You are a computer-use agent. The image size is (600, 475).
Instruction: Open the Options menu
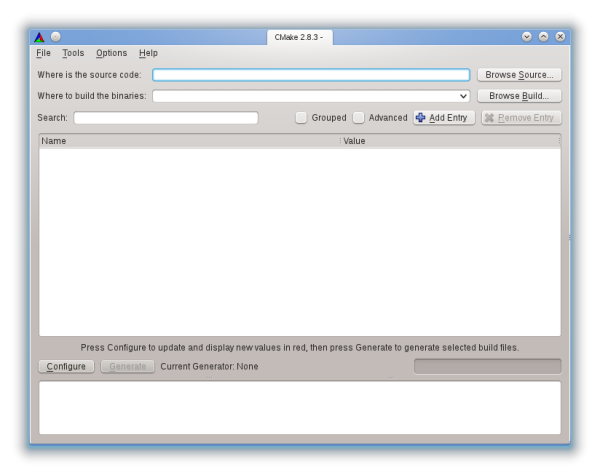pyautogui.click(x=111, y=53)
